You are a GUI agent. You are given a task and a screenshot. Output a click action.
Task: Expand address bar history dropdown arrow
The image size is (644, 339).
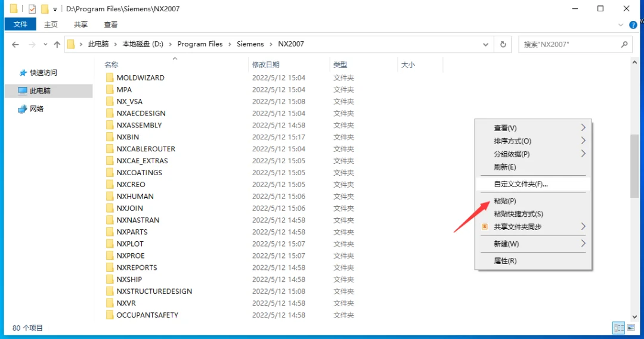tap(485, 44)
